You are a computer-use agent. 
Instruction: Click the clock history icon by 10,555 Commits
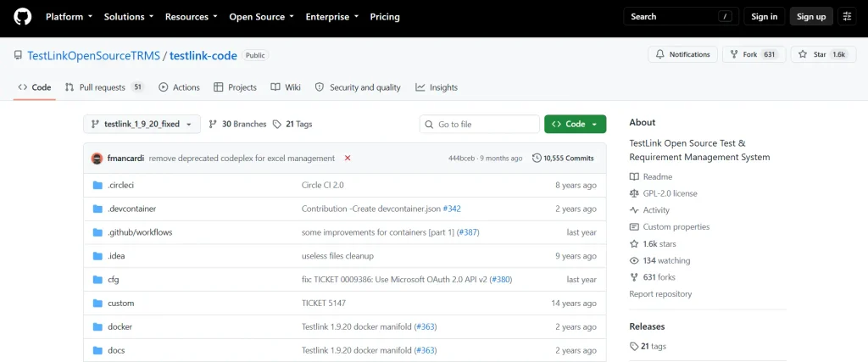(537, 159)
